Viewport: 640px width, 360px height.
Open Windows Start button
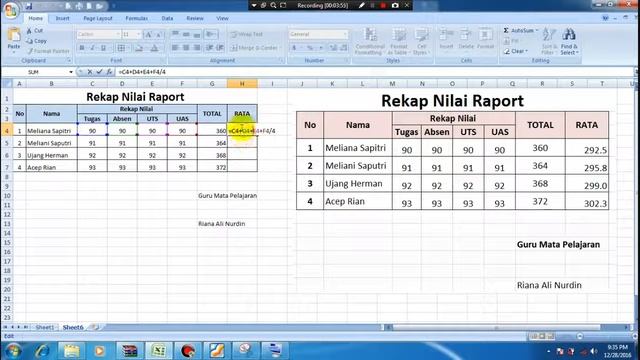[13, 351]
